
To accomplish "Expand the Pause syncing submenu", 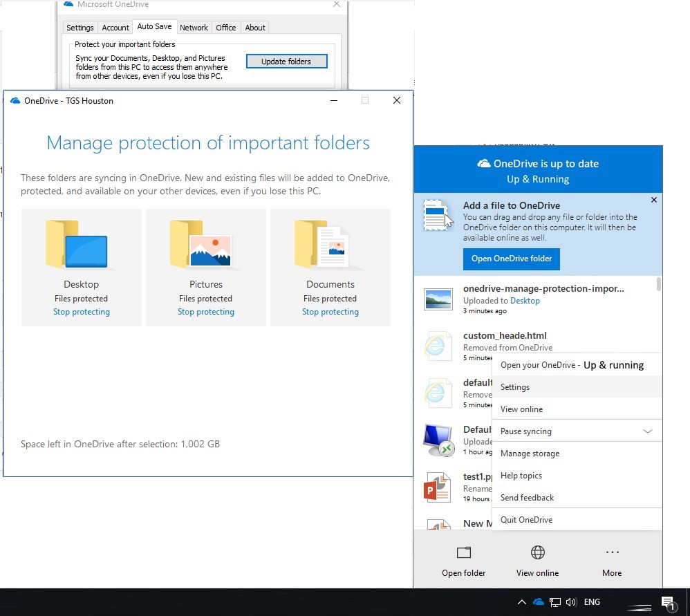I will coord(647,431).
